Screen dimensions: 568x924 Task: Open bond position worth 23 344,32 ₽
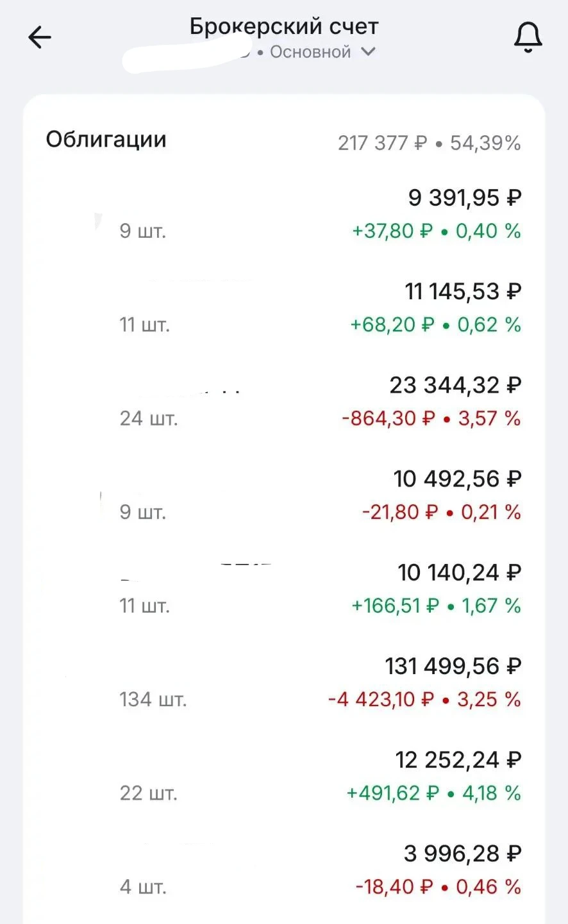pos(284,401)
